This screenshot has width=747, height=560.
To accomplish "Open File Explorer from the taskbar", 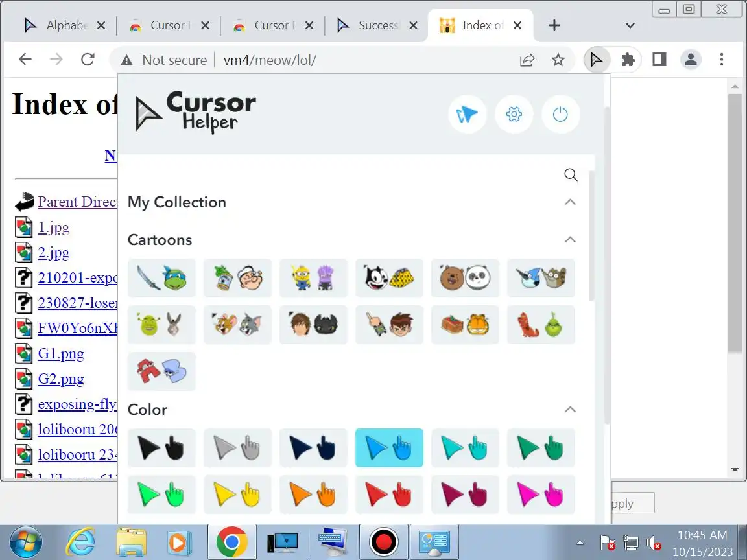I will coord(132,542).
